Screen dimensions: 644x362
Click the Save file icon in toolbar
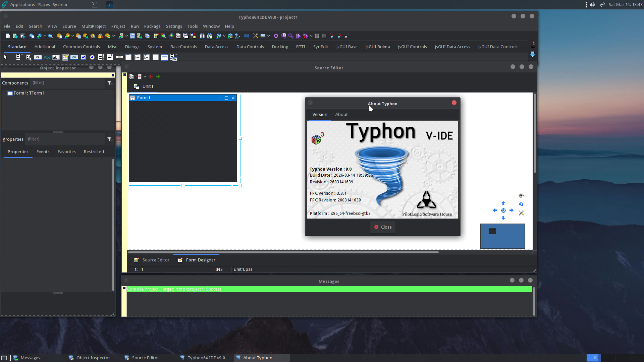[x=132, y=36]
